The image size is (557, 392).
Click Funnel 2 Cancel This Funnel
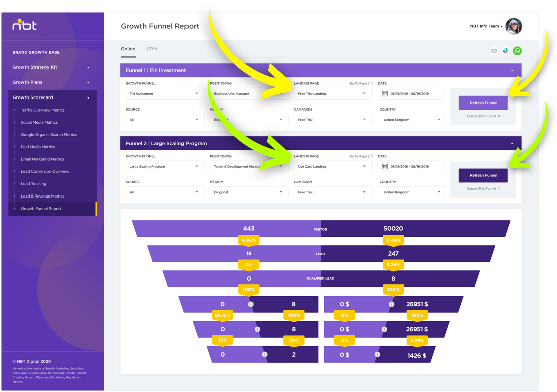point(483,189)
